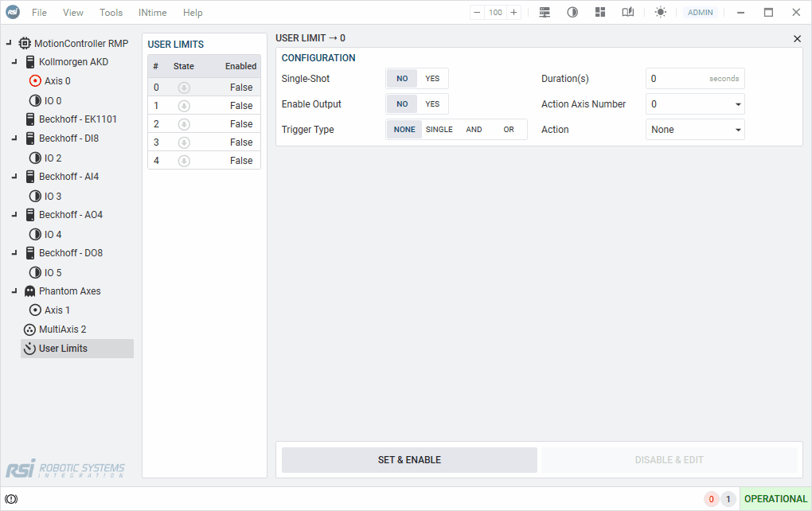Select OR trigger type
This screenshot has width=812, height=511.
(509, 130)
